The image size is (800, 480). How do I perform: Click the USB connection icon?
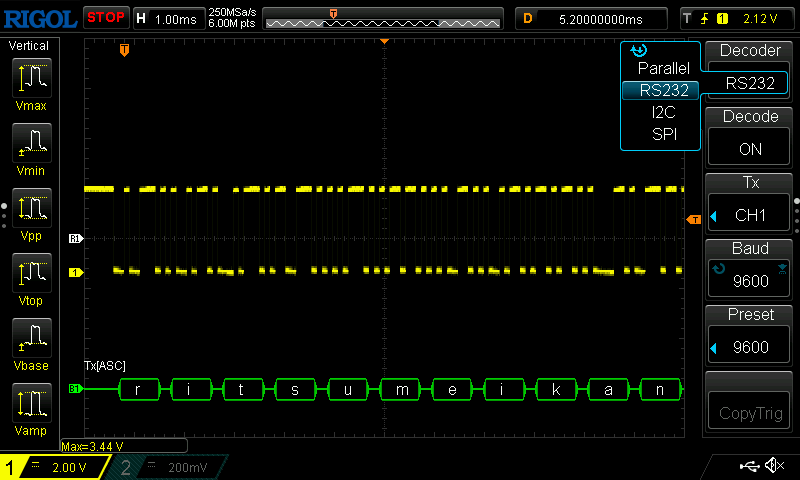tap(748, 466)
